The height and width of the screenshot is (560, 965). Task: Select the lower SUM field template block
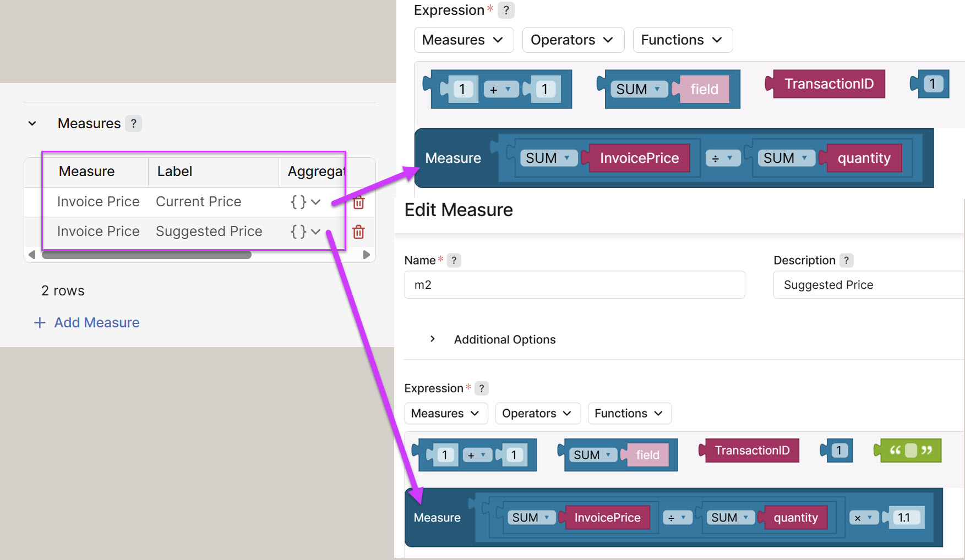(x=619, y=455)
